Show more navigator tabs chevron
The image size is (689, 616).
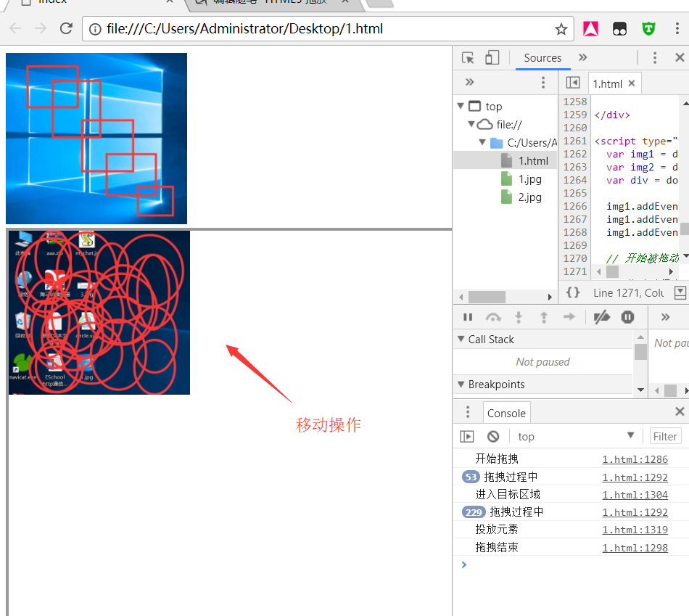470,82
